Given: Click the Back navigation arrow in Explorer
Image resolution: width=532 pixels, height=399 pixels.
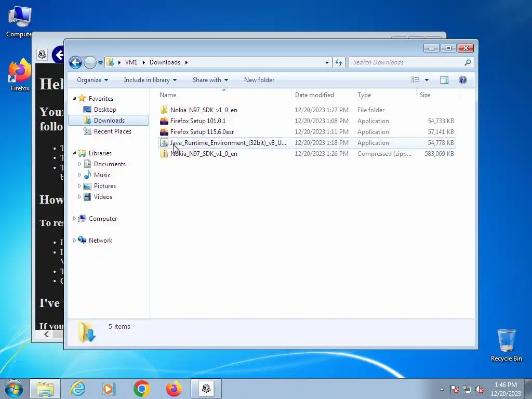Looking at the screenshot, I should [x=75, y=62].
